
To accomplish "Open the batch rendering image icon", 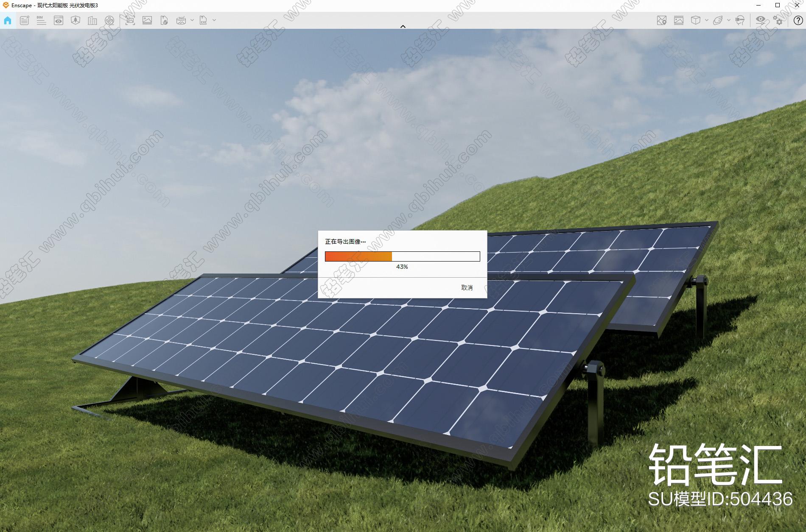I will (147, 20).
